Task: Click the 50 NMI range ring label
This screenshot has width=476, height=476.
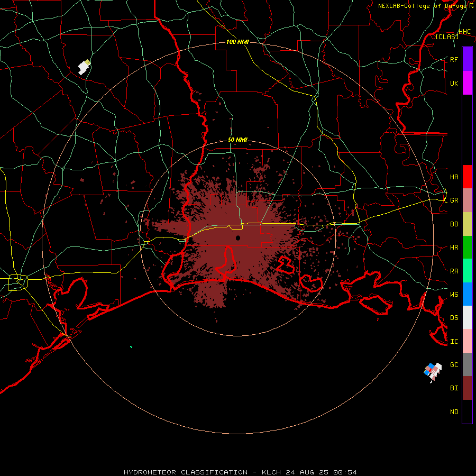Action: (x=237, y=140)
